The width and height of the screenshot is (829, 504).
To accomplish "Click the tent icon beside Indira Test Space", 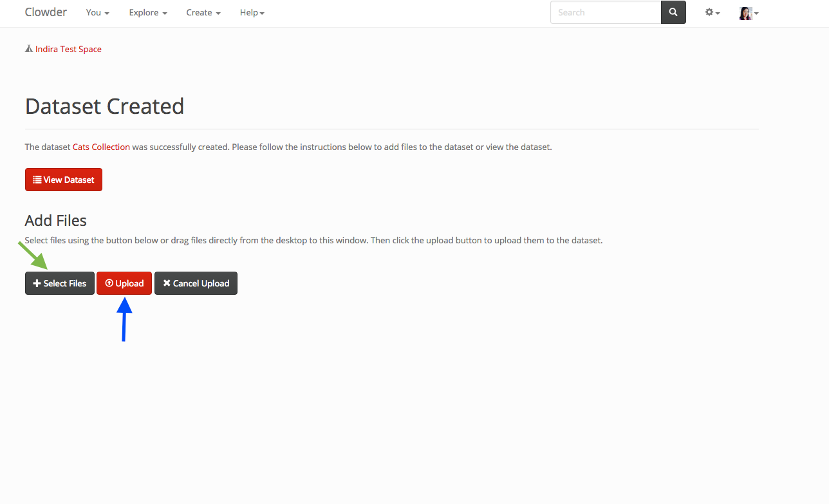I will coord(29,49).
